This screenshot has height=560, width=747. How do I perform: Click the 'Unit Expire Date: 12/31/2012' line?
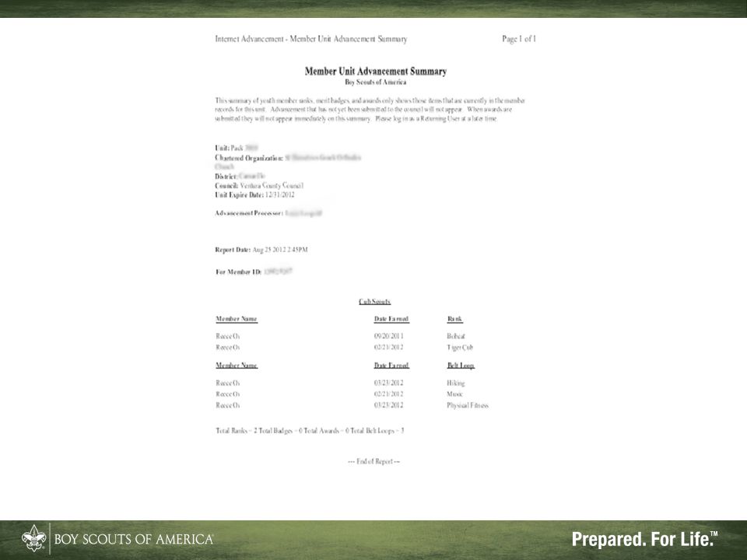coord(254,194)
